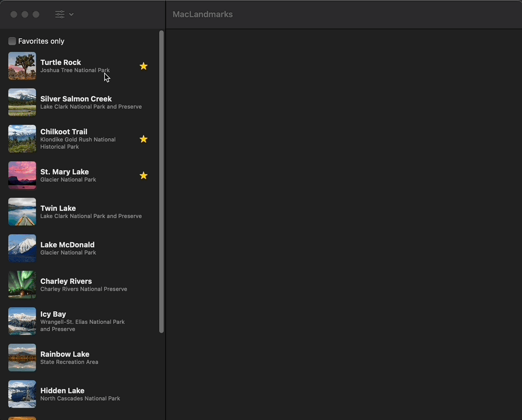Open the Twin Lake thumbnail
The width and height of the screenshot is (522, 420).
22,212
